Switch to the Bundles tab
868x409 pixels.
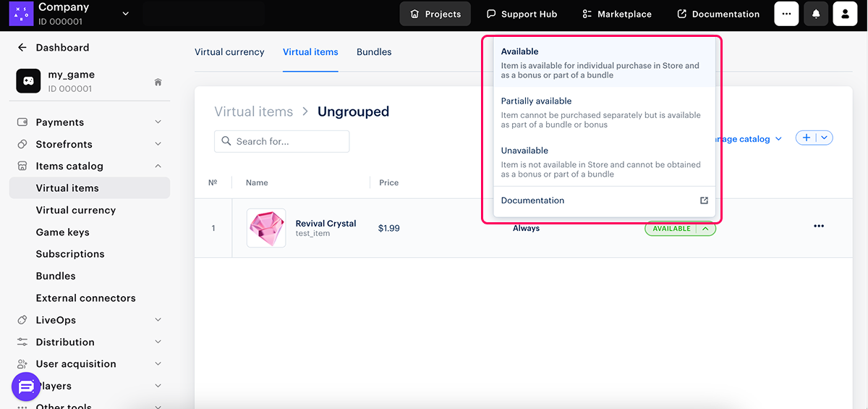click(x=374, y=52)
